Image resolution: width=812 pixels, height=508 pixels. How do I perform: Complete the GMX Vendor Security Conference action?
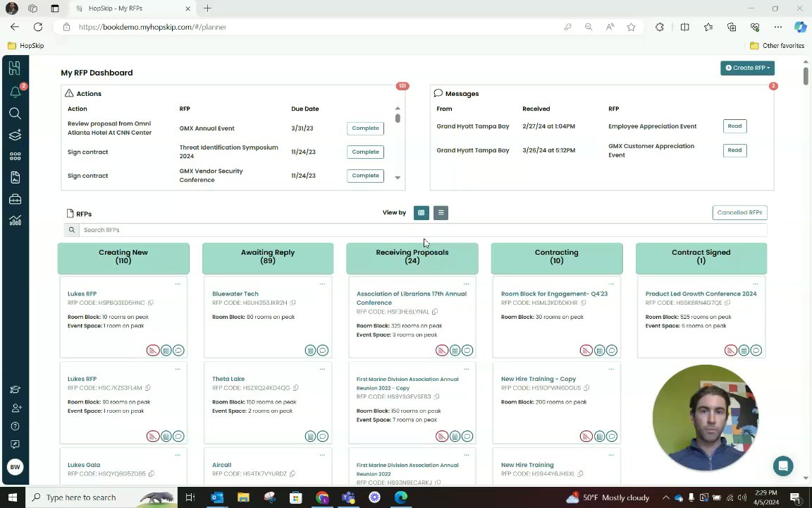pyautogui.click(x=365, y=176)
